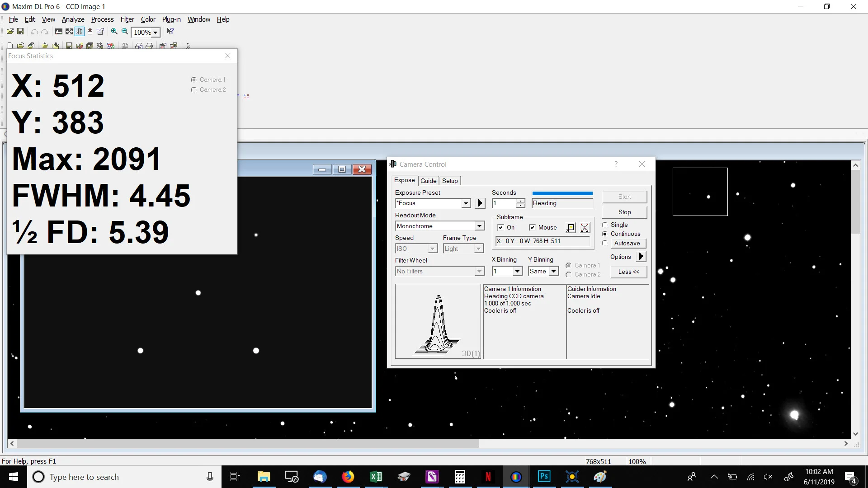Image resolution: width=868 pixels, height=488 pixels.
Task: Uncheck the Subframe On checkbox
Action: [500, 227]
